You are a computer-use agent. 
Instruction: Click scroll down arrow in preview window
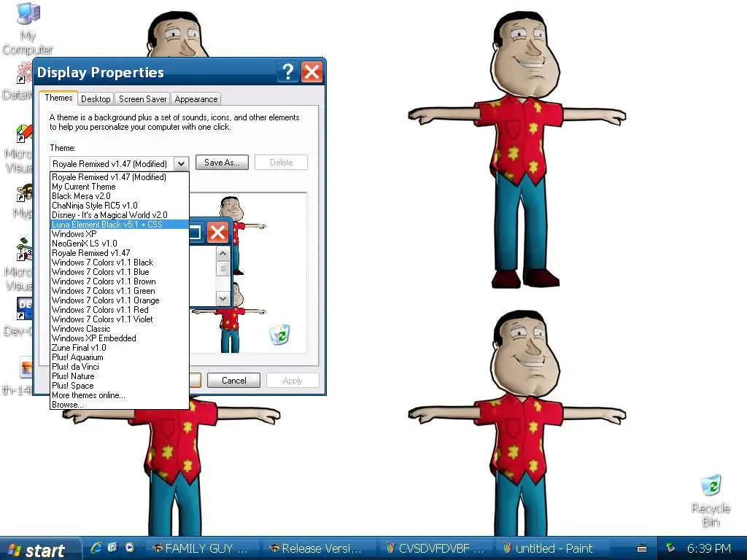click(223, 298)
